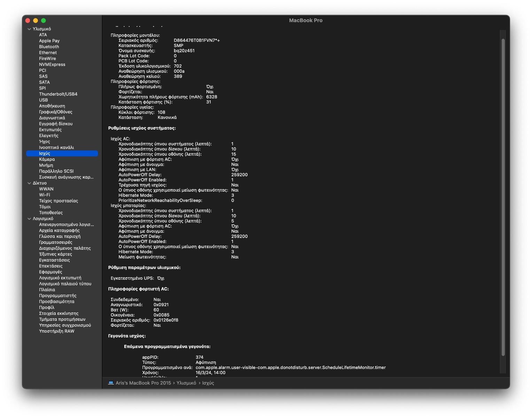Open Γραφικά/Οθόνες sidebar entry

pos(56,112)
